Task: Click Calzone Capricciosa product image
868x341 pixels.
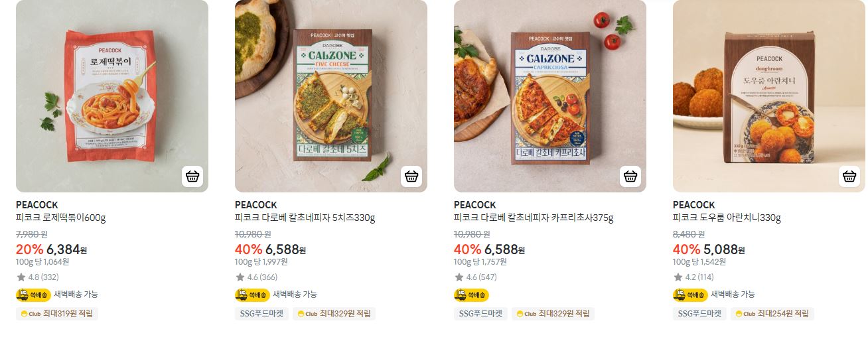Action: pos(550,96)
